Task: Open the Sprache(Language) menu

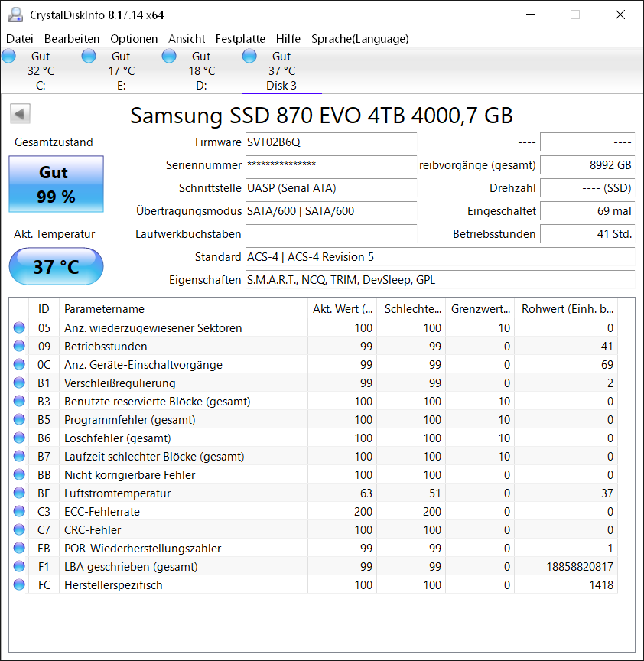Action: coord(360,39)
